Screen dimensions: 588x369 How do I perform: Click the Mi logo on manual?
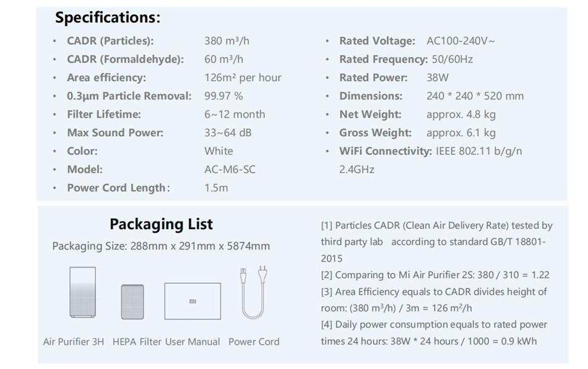tap(192, 301)
